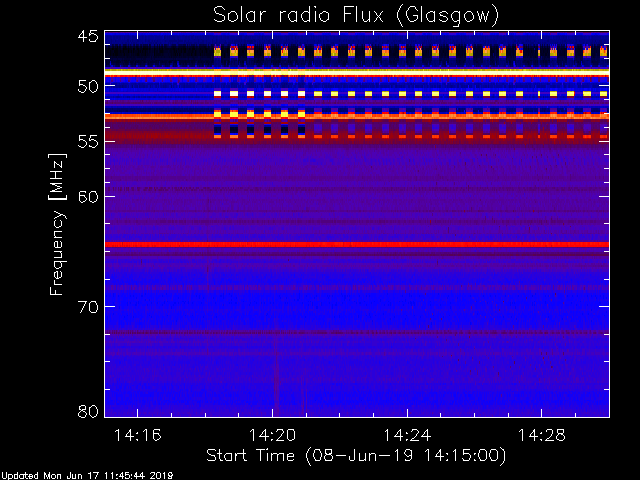Screen dimensions: 640x480
Task: Click the 'Solar radio Flux (Glasgow)' title
Action: 356,16
